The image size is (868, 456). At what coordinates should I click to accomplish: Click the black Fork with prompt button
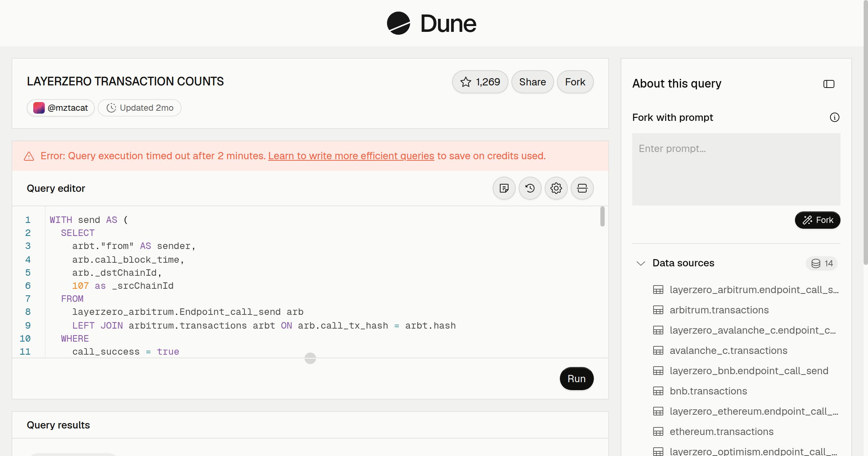click(818, 220)
